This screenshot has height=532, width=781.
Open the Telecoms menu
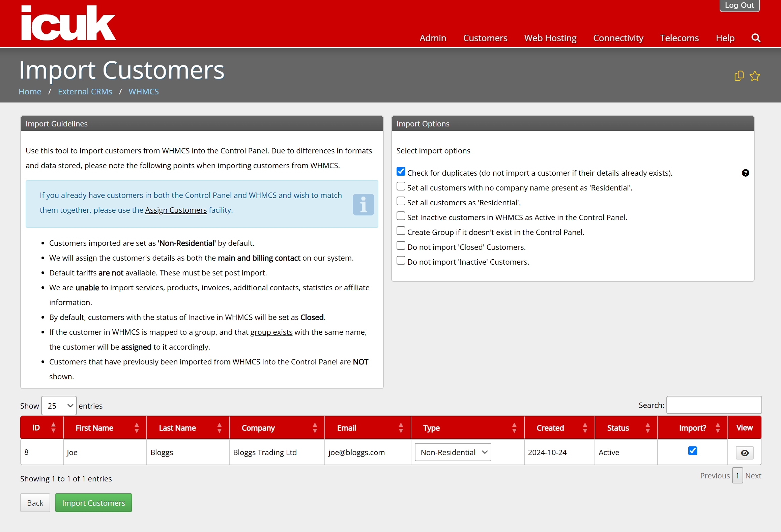point(679,38)
